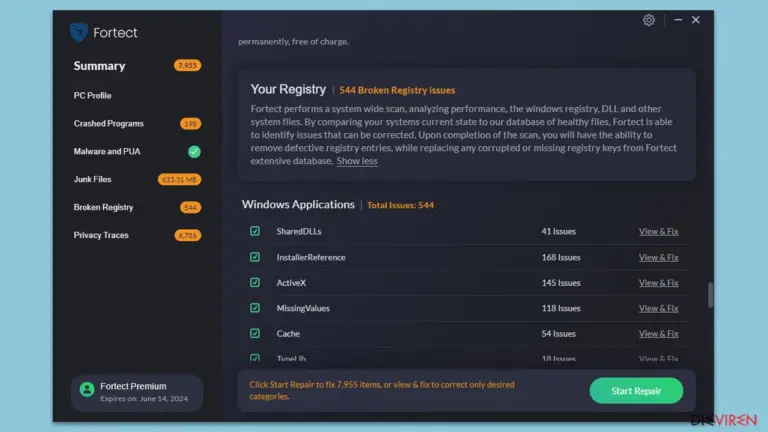Go to PC Profile
Image resolution: width=768 pixels, height=432 pixels.
(x=93, y=96)
